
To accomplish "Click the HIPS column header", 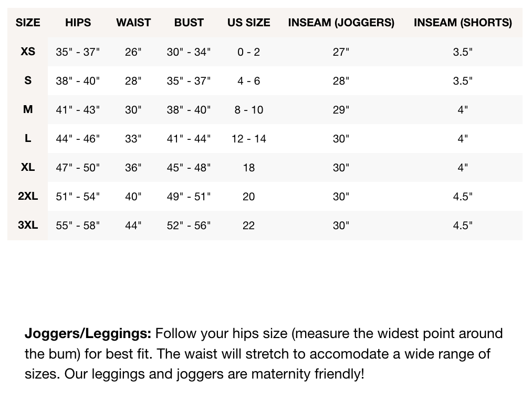I will click(x=78, y=23).
